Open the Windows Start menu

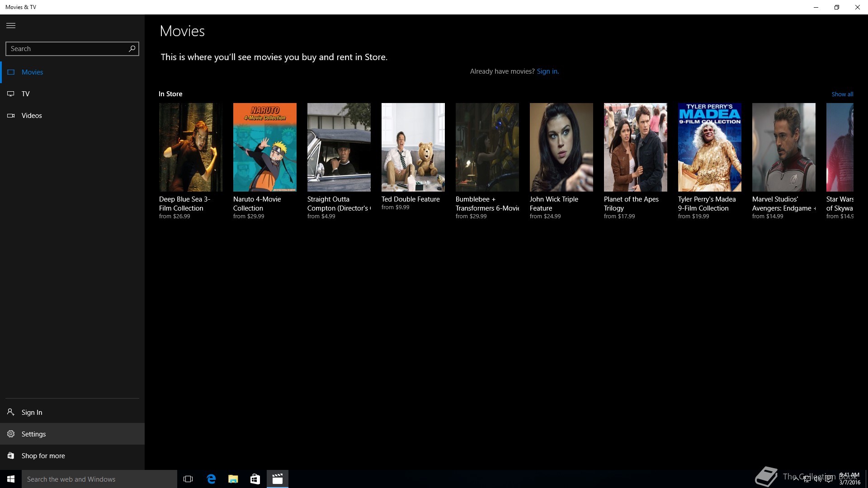11,479
